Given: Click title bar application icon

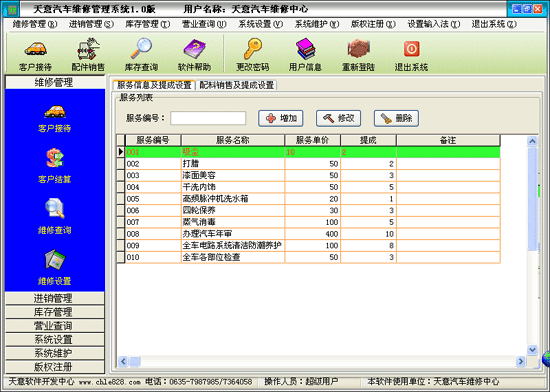Looking at the screenshot, I should pyautogui.click(x=12, y=9).
